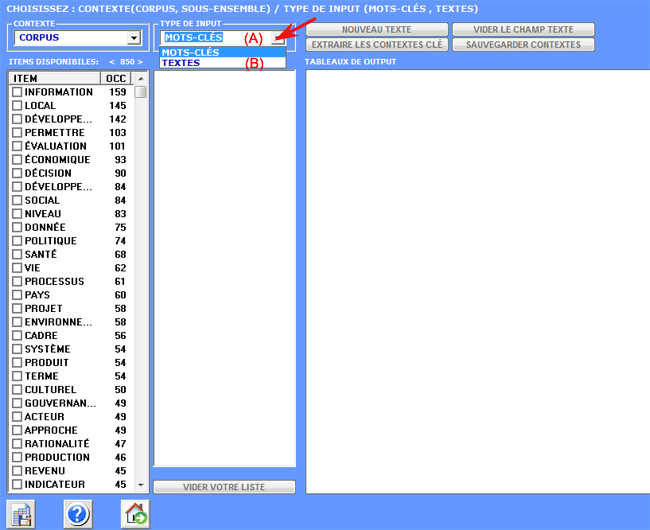Click the 159 occurrence value
This screenshot has height=530, width=650.
pos(118,92)
